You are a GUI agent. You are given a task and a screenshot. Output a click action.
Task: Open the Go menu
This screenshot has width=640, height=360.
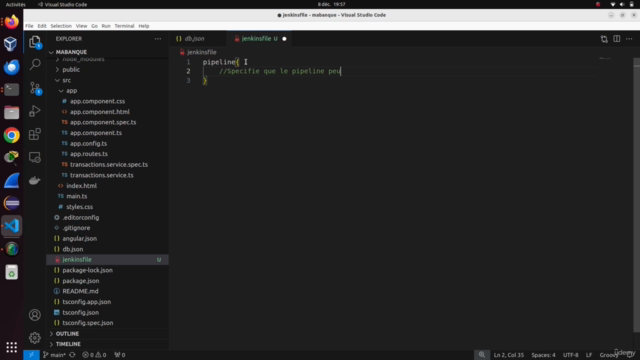[x=94, y=26]
